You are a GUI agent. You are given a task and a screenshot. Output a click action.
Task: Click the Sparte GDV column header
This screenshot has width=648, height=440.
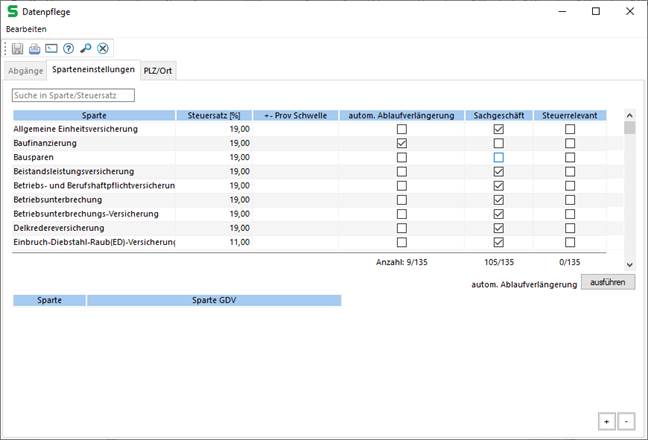pos(213,300)
